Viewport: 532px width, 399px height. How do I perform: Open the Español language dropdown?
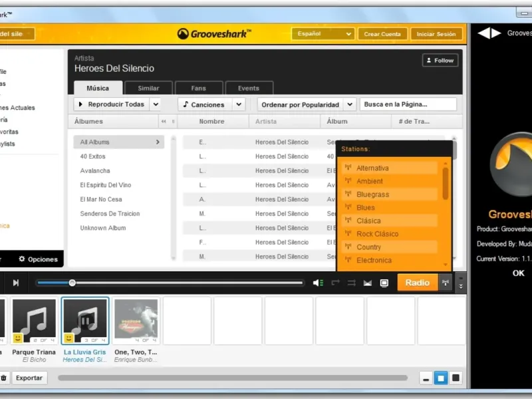tap(323, 34)
